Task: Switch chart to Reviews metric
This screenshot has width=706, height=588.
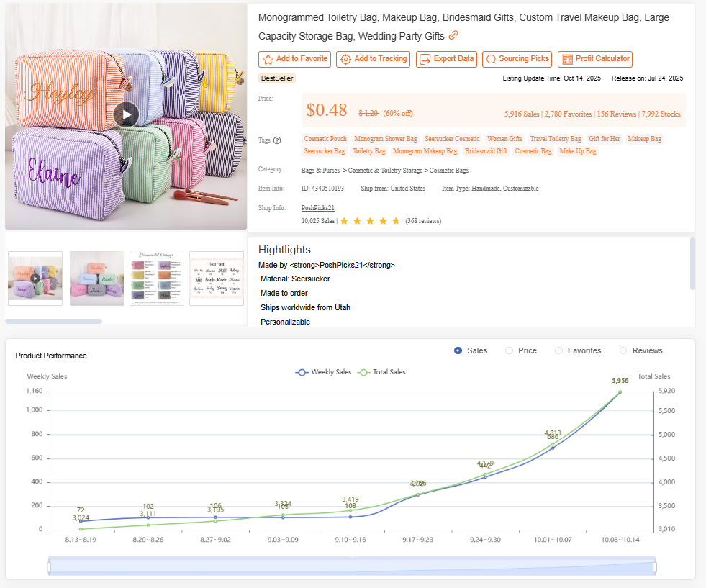Action: click(x=623, y=350)
